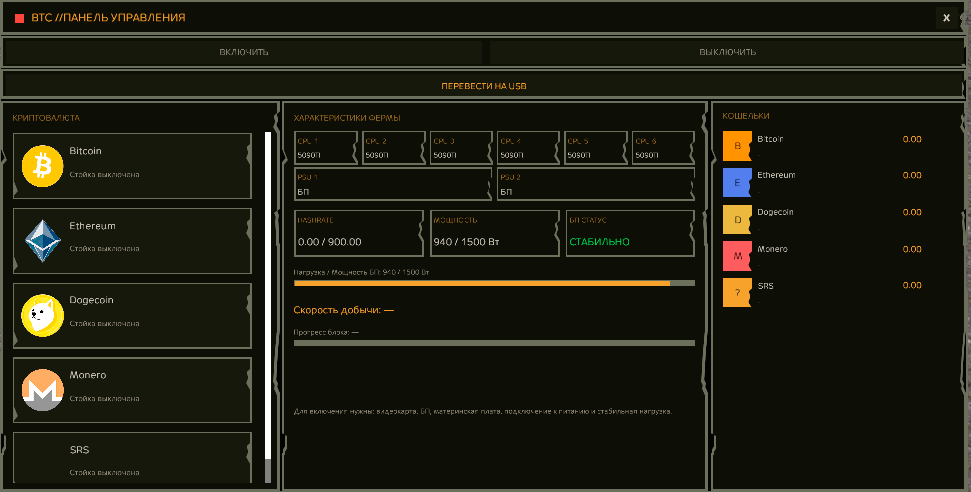Choose the Bitcoin cryptocurrency card
Screen dimensions: 971x492
pyautogui.click(x=133, y=165)
